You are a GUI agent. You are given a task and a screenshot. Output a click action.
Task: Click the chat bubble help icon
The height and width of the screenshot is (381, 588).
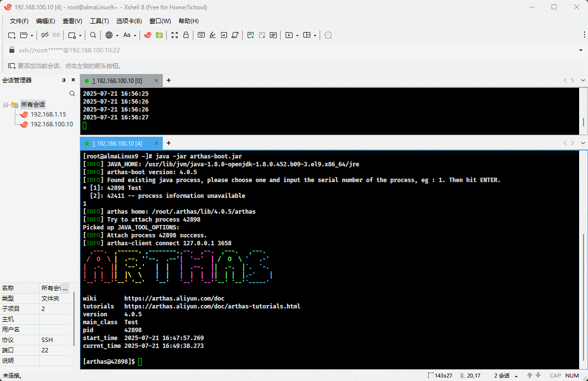pos(328,35)
